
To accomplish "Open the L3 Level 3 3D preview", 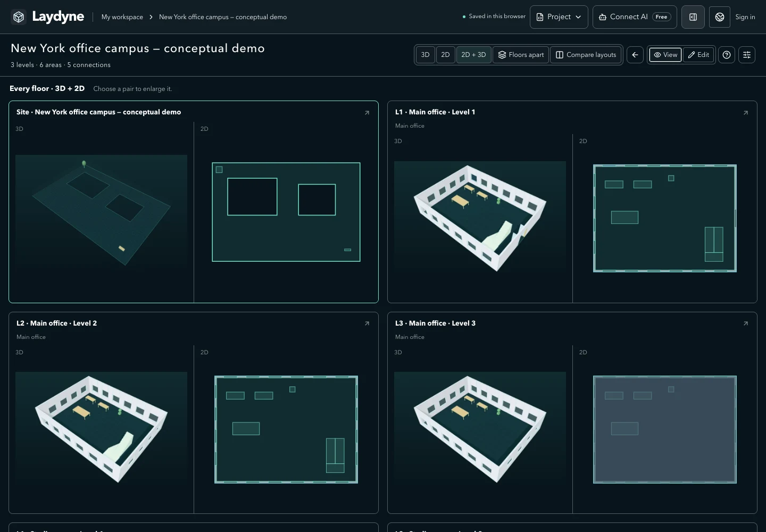I will click(x=480, y=429).
